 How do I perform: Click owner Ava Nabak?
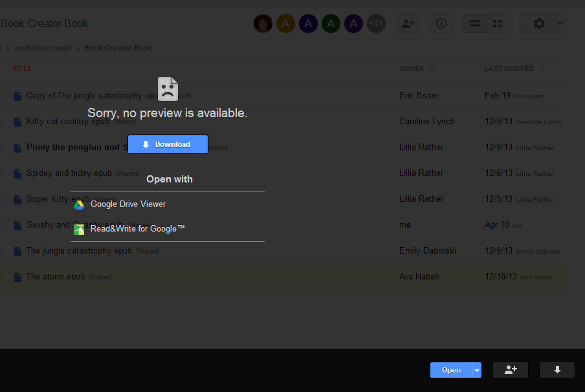pos(419,277)
